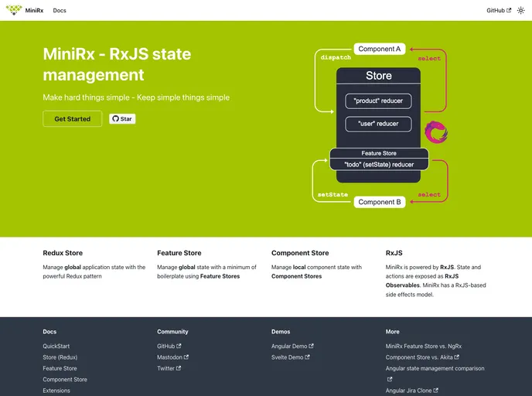Click the RxJS feature heading
Viewport: 532px width, 396px height.
(394, 253)
